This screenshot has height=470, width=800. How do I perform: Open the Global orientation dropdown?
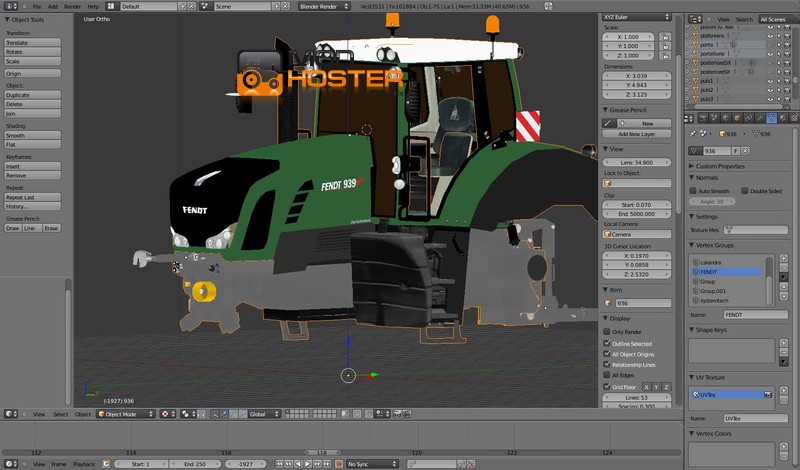264,414
